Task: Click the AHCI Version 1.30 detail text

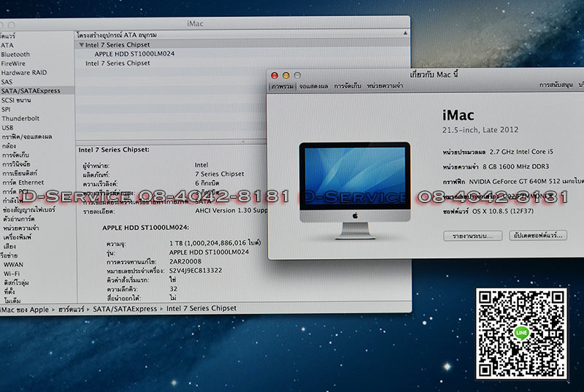Action: point(231,211)
